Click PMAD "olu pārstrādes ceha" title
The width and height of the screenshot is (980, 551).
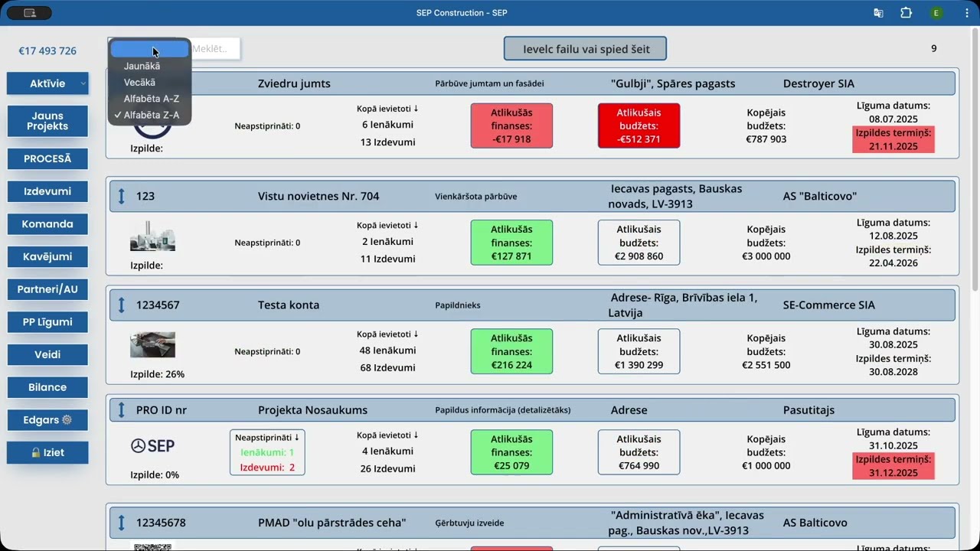coord(332,523)
